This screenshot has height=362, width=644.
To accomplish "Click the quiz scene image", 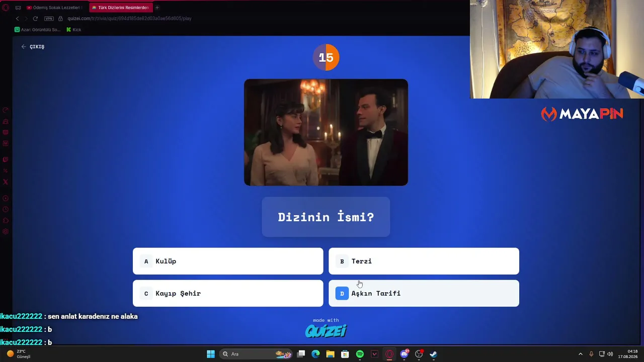I will (326, 132).
